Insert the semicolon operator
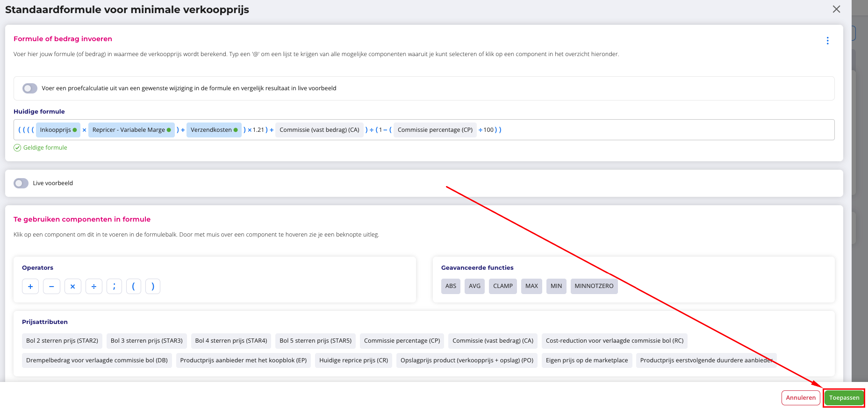 tap(114, 286)
